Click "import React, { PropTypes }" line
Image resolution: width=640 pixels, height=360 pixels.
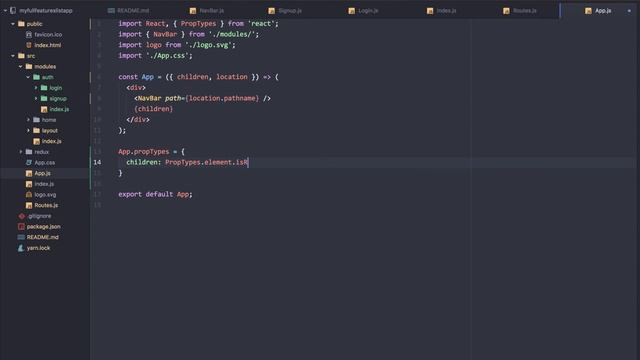(x=198, y=24)
